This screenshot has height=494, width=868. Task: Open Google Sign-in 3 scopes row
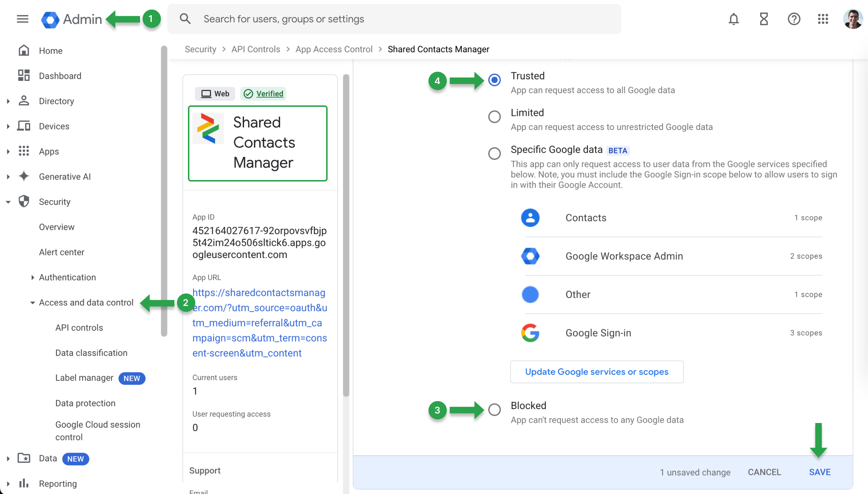pos(671,333)
